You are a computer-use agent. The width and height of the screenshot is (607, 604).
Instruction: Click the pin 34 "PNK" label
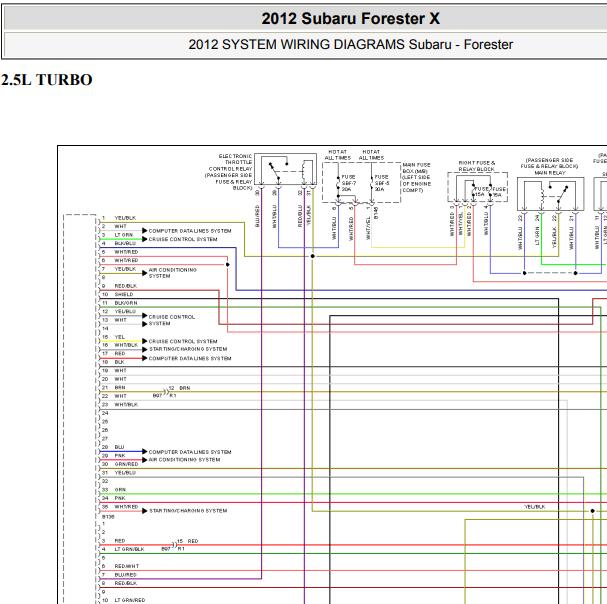click(120, 498)
